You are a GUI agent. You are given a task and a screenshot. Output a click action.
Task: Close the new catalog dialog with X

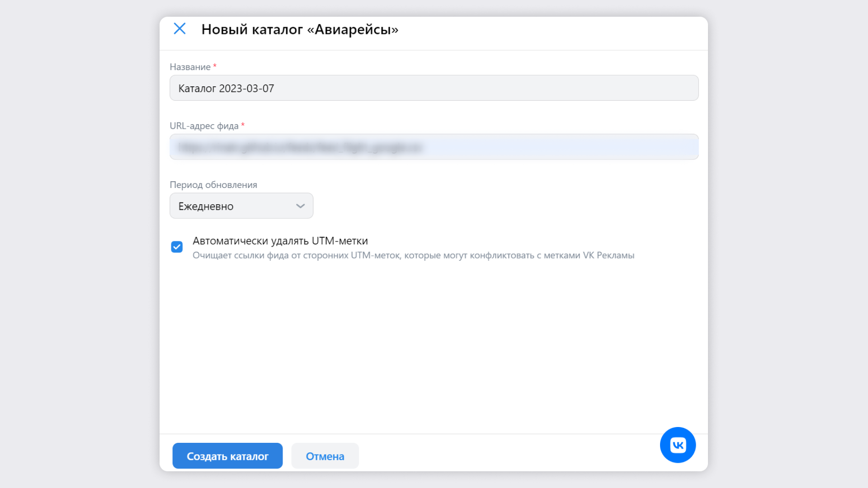coord(179,29)
